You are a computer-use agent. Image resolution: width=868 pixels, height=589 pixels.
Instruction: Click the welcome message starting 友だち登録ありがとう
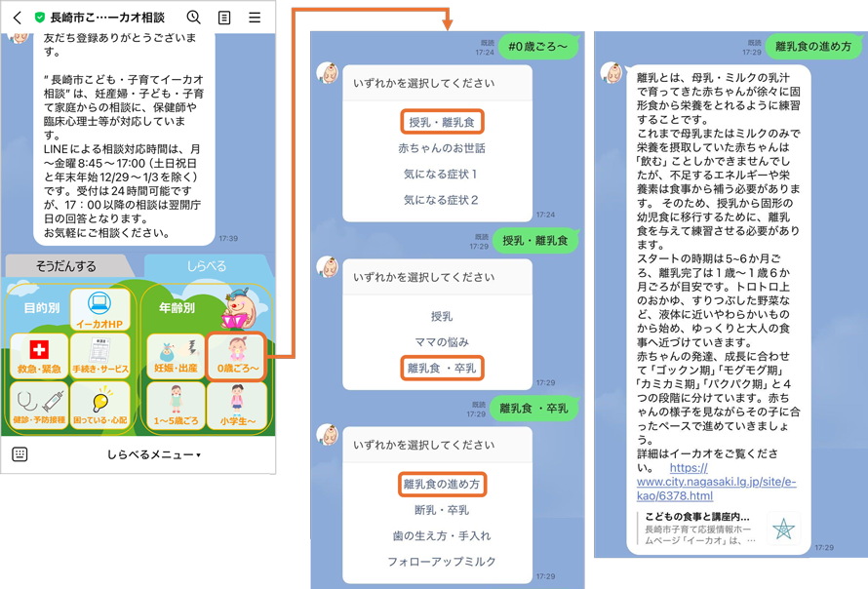coord(124,138)
